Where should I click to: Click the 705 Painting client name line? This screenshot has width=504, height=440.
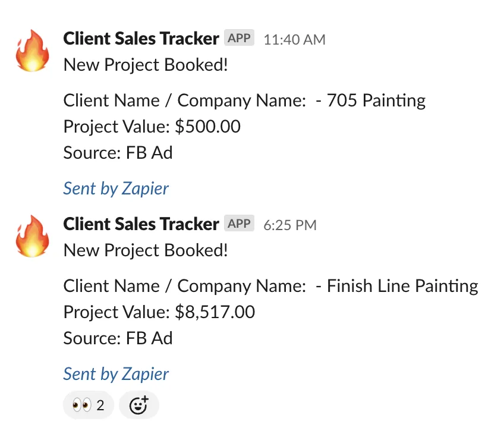tap(244, 100)
